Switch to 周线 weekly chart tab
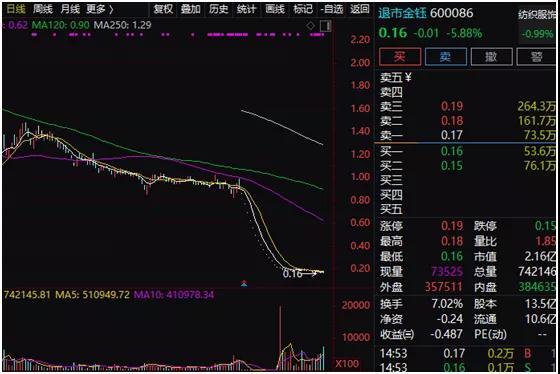This screenshot has height=374, width=560. (x=42, y=9)
